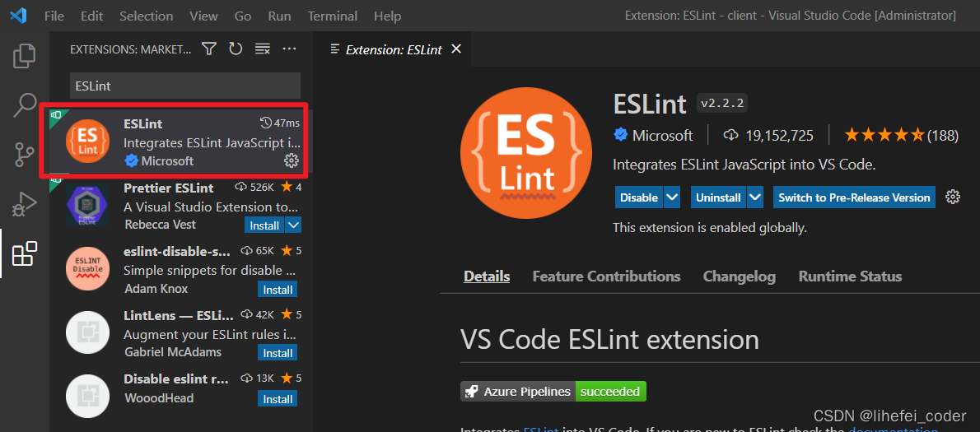Open the Source Control view
This screenshot has height=432, width=980.
[25, 155]
